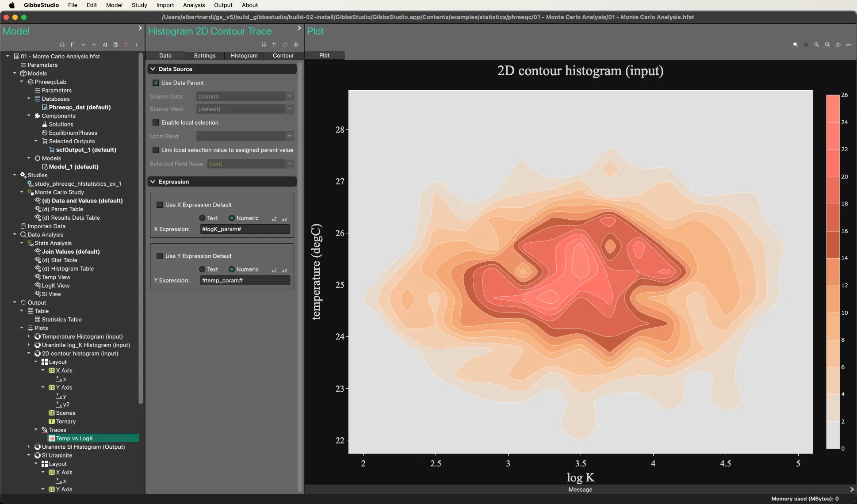Expand Temperature Histogram (input) tree node
This screenshot has height=504, width=857.
point(29,336)
